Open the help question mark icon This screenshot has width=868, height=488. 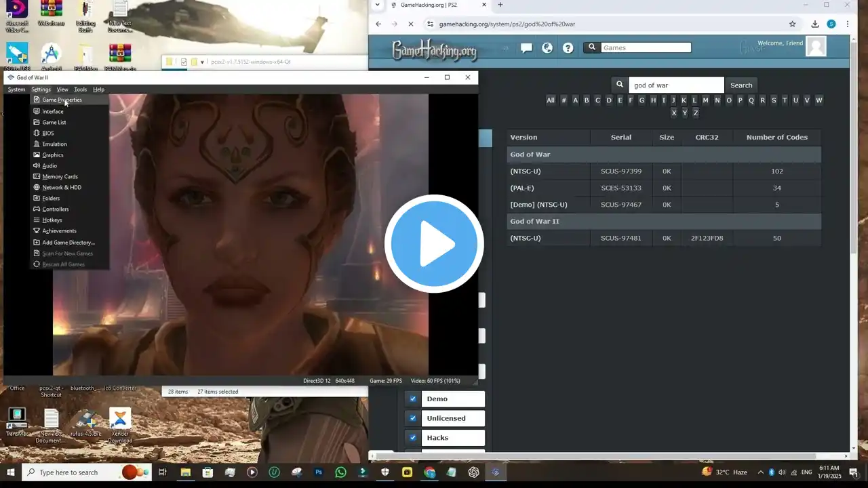coord(568,47)
